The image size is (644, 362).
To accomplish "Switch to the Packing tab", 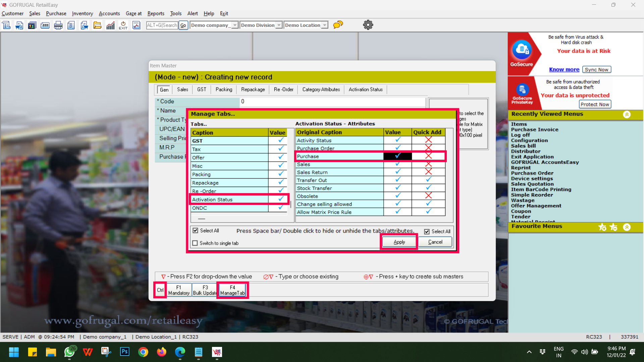I will 224,89.
